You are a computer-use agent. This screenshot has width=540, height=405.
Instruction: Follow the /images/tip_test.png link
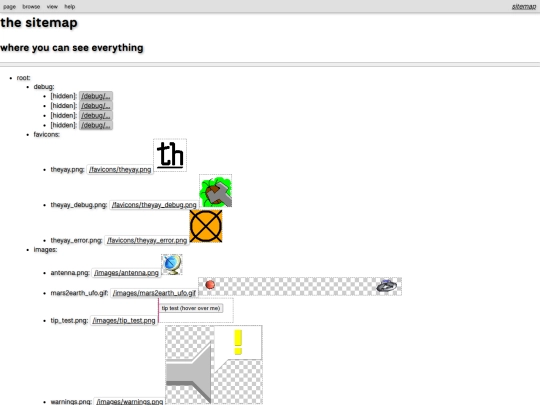tap(124, 321)
